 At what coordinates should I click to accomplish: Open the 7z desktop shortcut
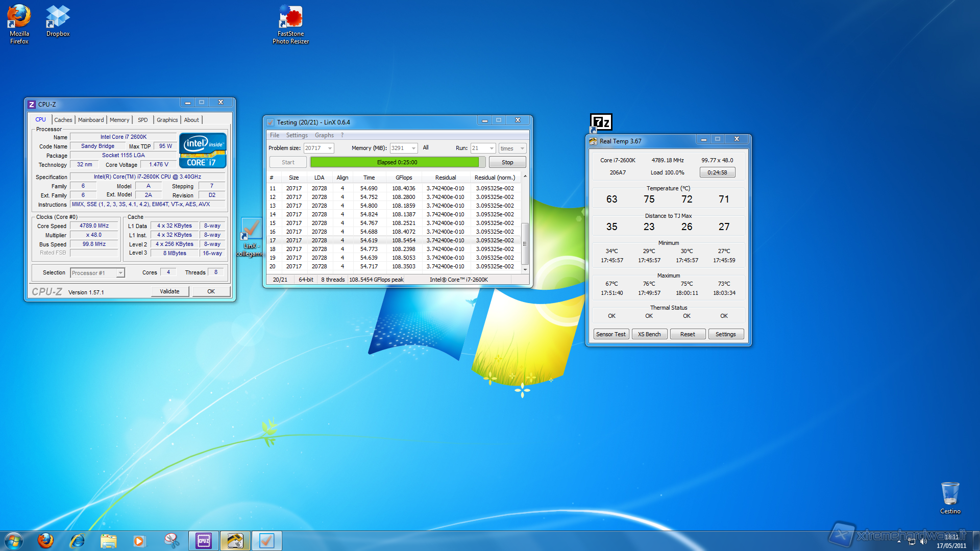[601, 122]
